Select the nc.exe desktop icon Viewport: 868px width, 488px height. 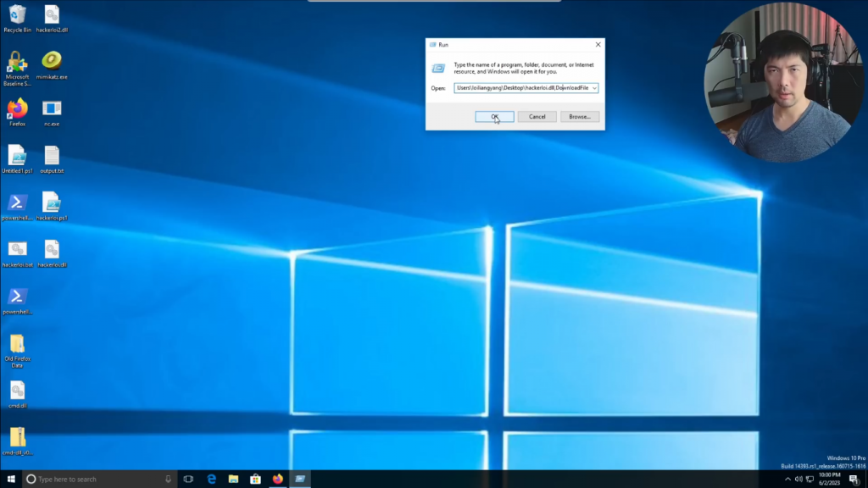52,109
